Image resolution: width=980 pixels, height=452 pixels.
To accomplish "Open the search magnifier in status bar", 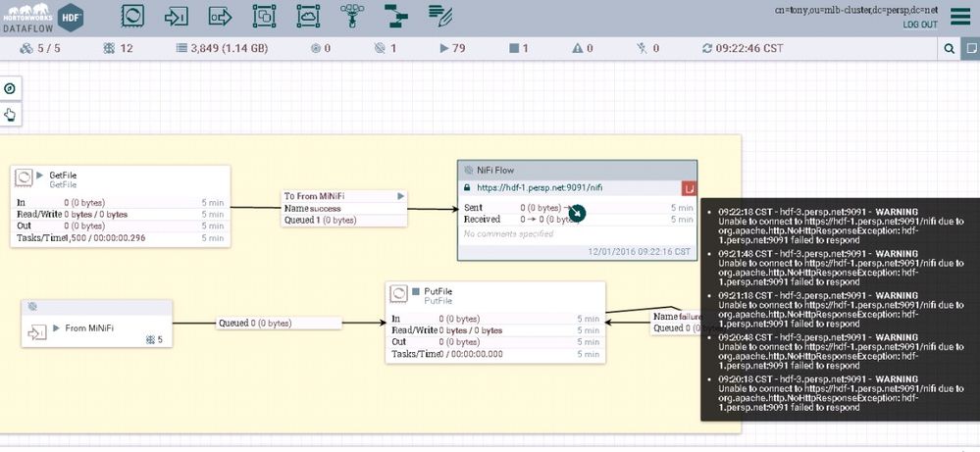I will point(949,48).
